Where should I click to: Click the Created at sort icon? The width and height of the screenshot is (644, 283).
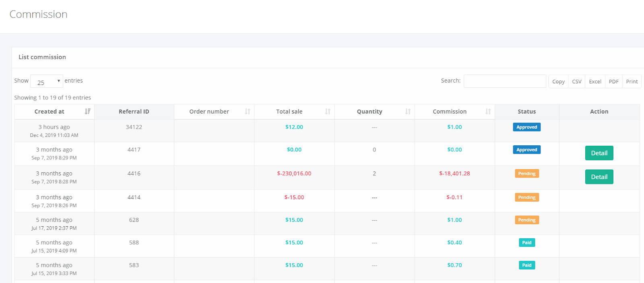tap(87, 112)
